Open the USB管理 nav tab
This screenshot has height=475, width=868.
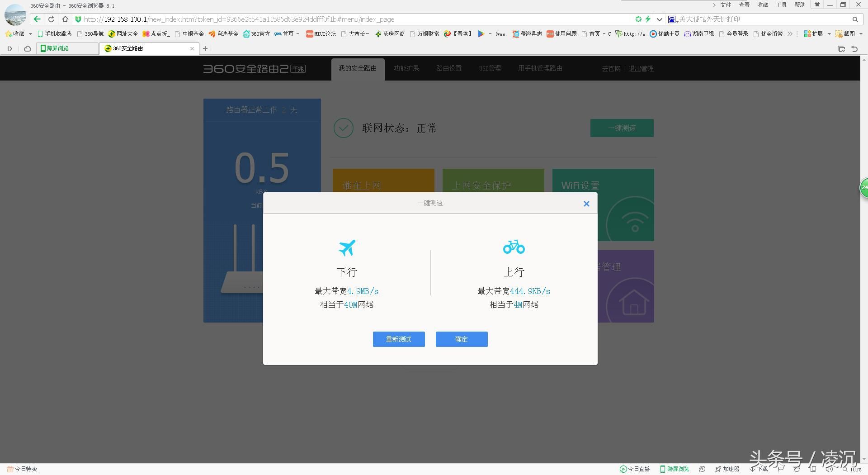click(x=490, y=68)
